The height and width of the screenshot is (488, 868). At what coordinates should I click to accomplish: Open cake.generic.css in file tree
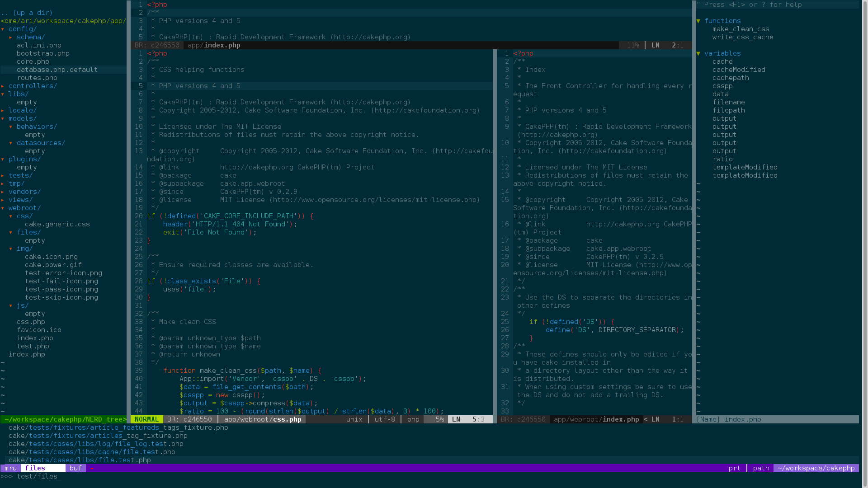(x=57, y=224)
